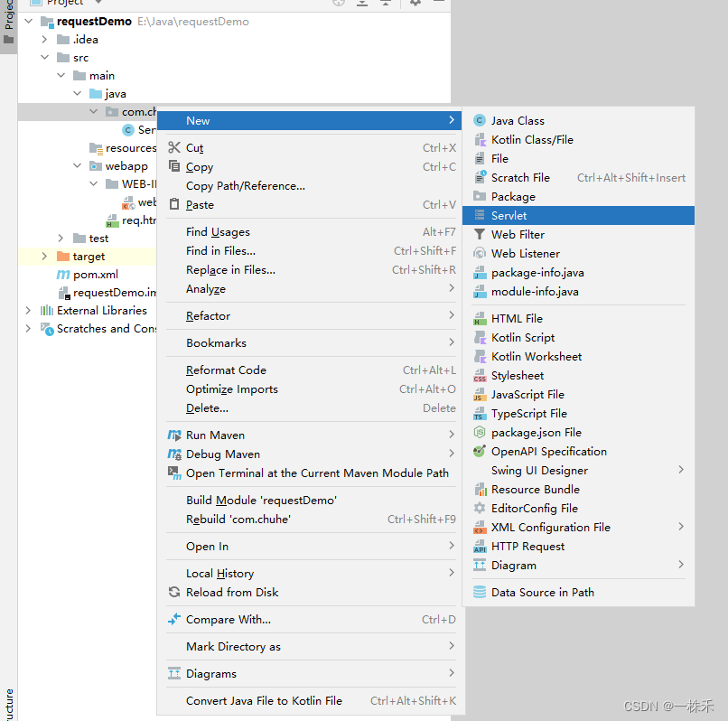Click the HTTP Request API icon
The height and width of the screenshot is (721, 728).
[x=479, y=547]
